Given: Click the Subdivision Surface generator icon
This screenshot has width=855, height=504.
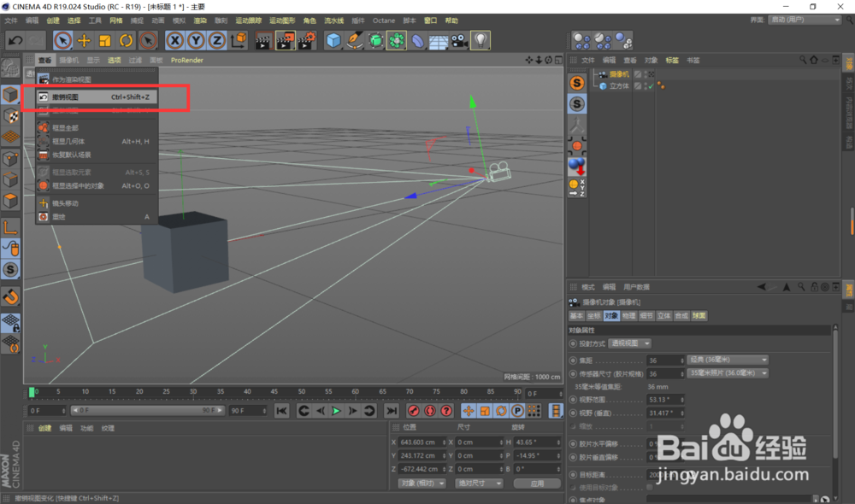Looking at the screenshot, I should (375, 40).
